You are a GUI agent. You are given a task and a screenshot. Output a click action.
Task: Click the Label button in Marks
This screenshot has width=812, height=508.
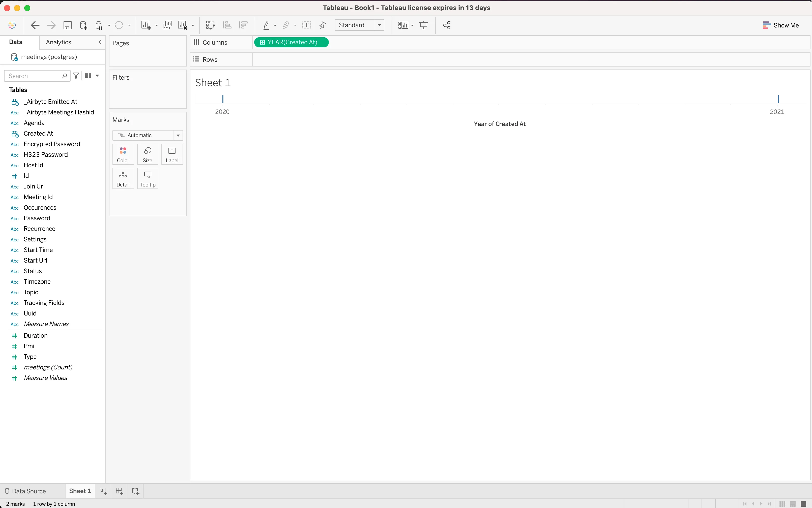172,154
